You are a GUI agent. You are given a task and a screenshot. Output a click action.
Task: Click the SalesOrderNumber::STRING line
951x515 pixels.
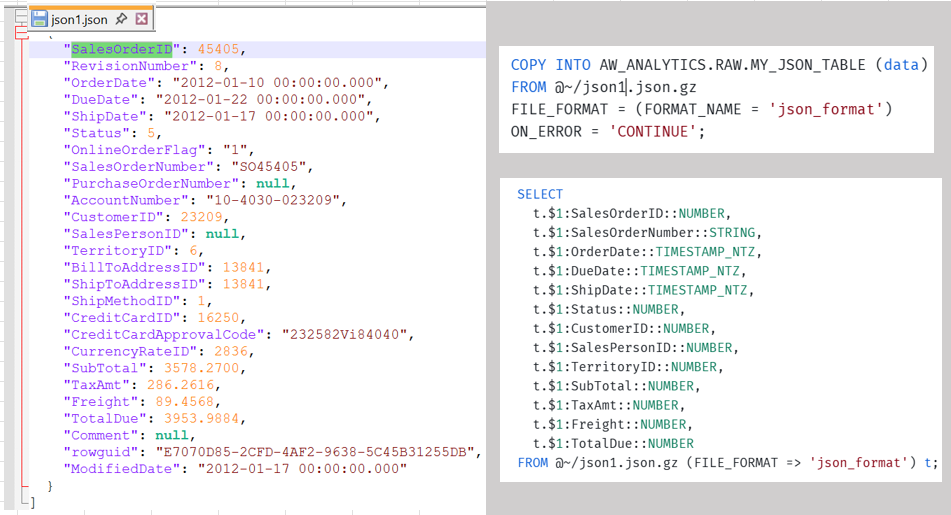tap(647, 233)
